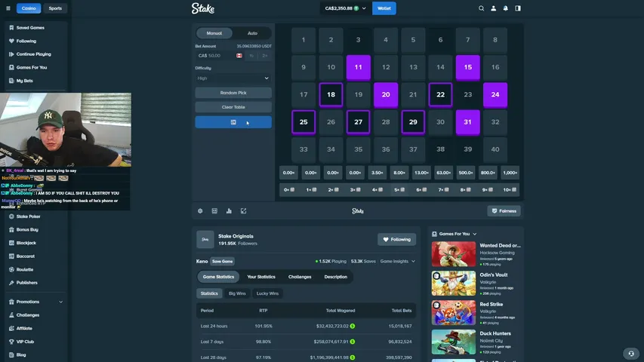Click the Bet Amount input field
Viewport: 644px width, 362px height.
pyautogui.click(x=219, y=55)
